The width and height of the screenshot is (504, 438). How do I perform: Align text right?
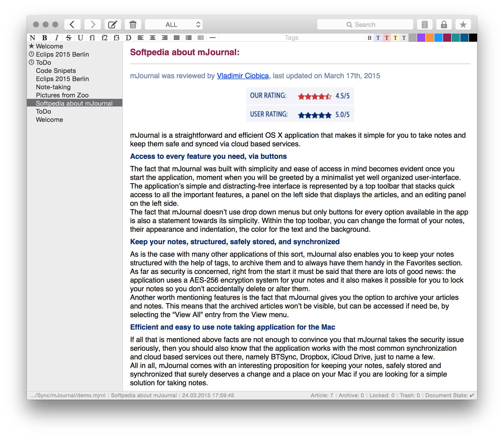pyautogui.click(x=165, y=38)
